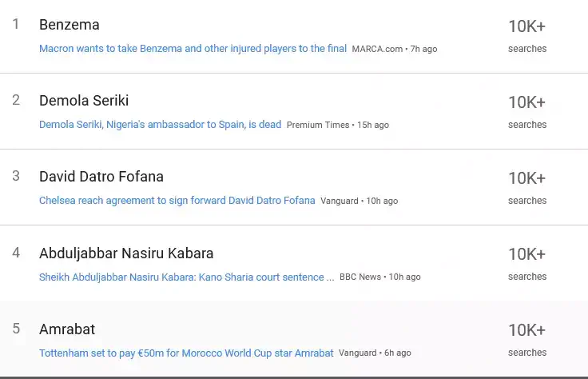Click the MARCA.com source label
This screenshot has width=588, height=379.
coord(377,49)
